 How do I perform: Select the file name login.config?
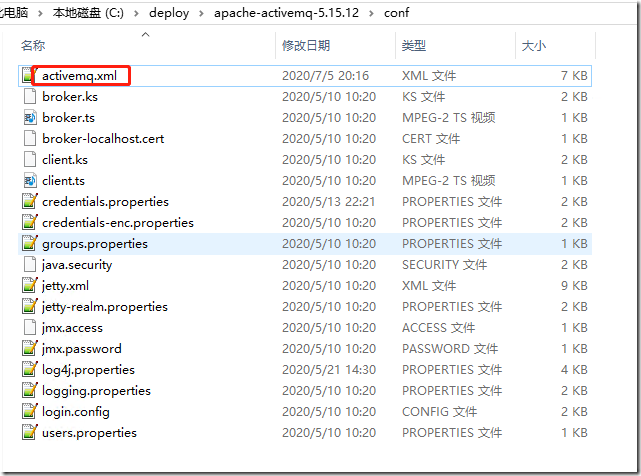(x=76, y=412)
